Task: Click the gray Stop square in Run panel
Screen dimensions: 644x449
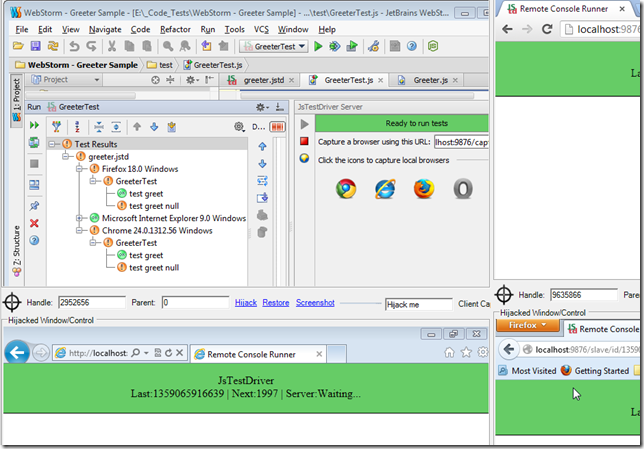Action: 34,163
